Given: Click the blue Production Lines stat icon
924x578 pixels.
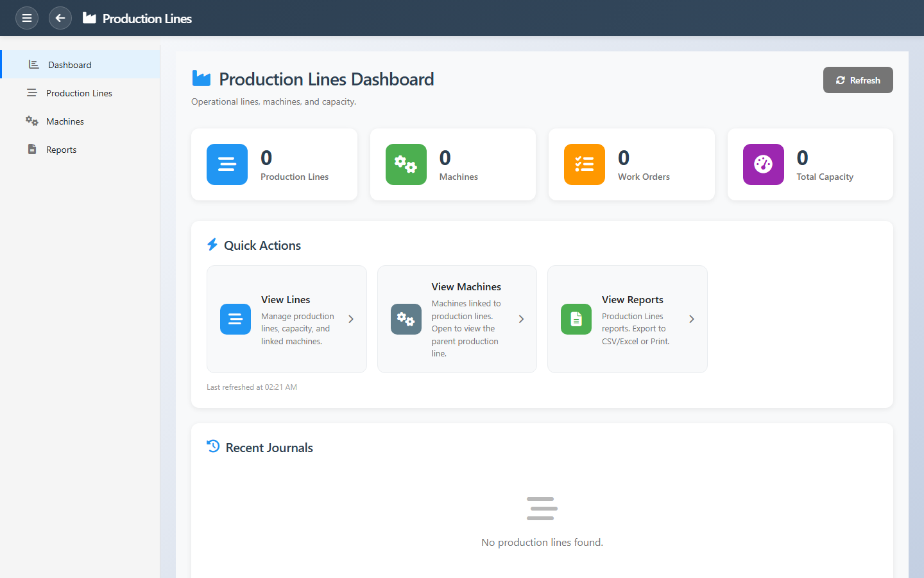Looking at the screenshot, I should click(x=227, y=164).
